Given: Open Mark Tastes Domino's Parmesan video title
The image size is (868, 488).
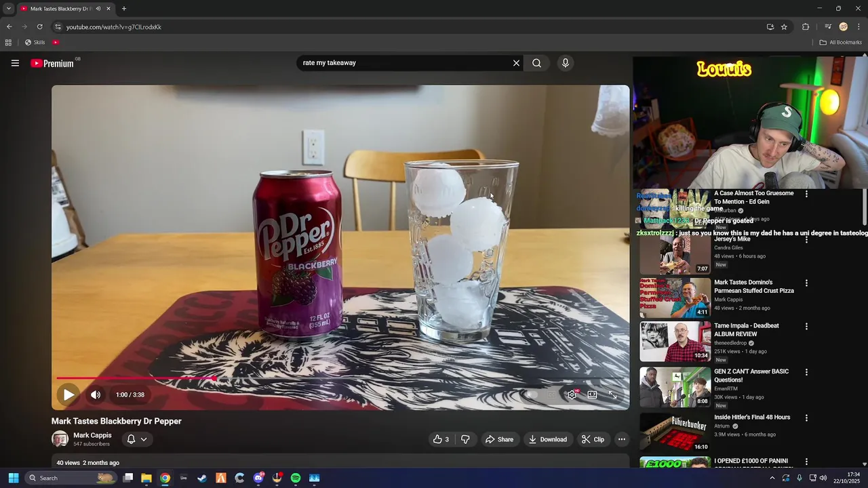Looking at the screenshot, I should [753, 287].
